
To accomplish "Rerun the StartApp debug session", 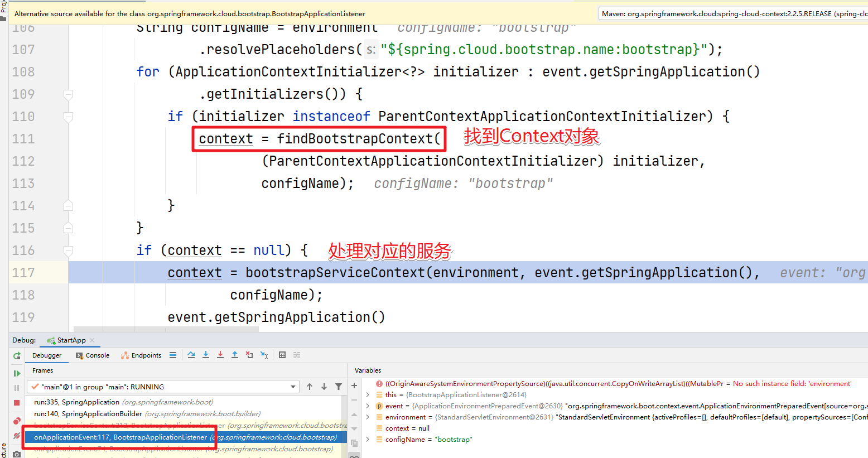I will (17, 355).
